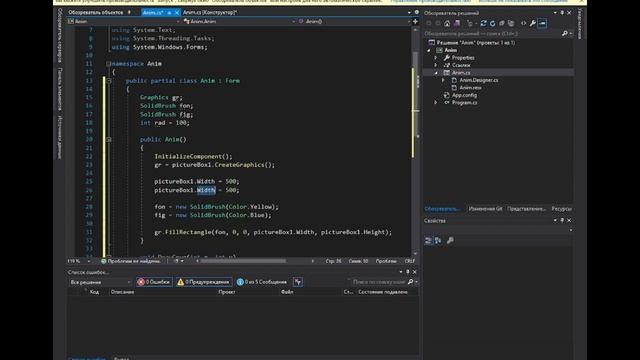The width and height of the screenshot is (640, 360).
Task: Click the no problems found status indicator
Action: pyautogui.click(x=131, y=261)
